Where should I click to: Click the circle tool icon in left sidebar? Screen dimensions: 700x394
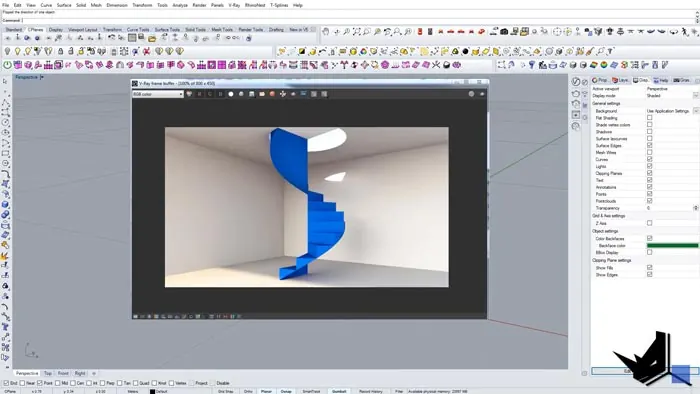pyautogui.click(x=5, y=123)
